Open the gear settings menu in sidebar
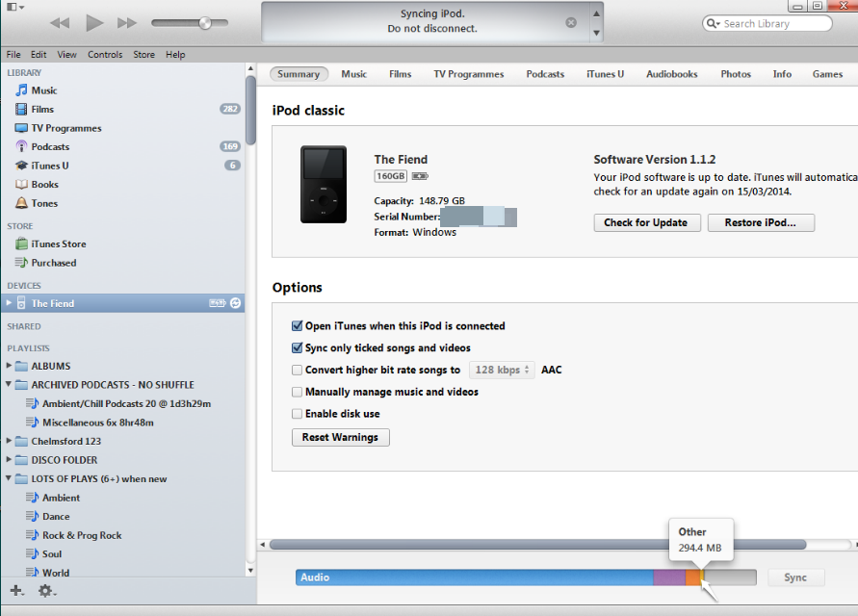 tap(46, 591)
